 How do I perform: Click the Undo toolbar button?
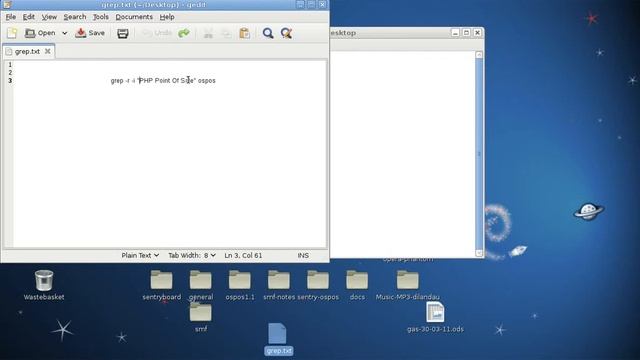(x=157, y=33)
